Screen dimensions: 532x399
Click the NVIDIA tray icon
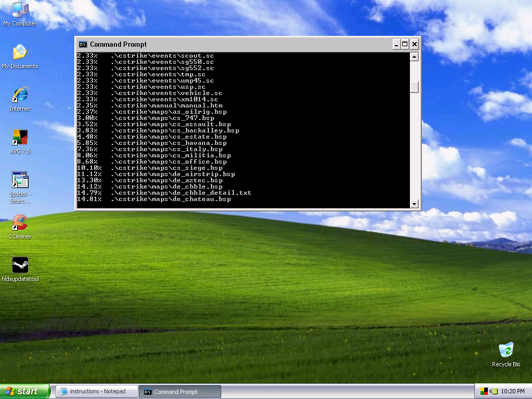[x=494, y=391]
